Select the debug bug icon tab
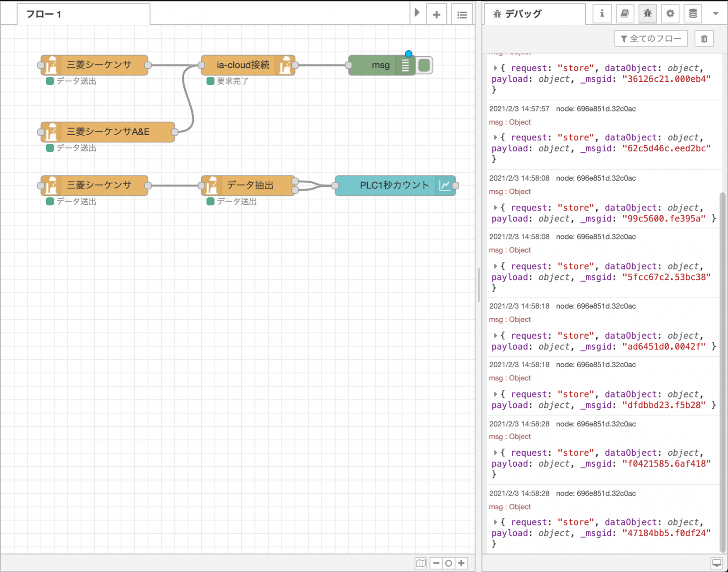Image resolution: width=728 pixels, height=572 pixels. pyautogui.click(x=647, y=14)
